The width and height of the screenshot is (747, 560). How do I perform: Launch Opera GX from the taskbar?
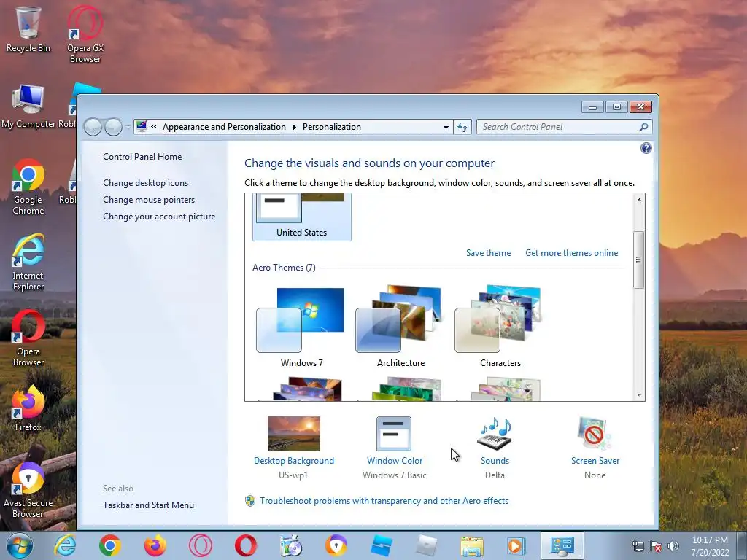tap(201, 545)
